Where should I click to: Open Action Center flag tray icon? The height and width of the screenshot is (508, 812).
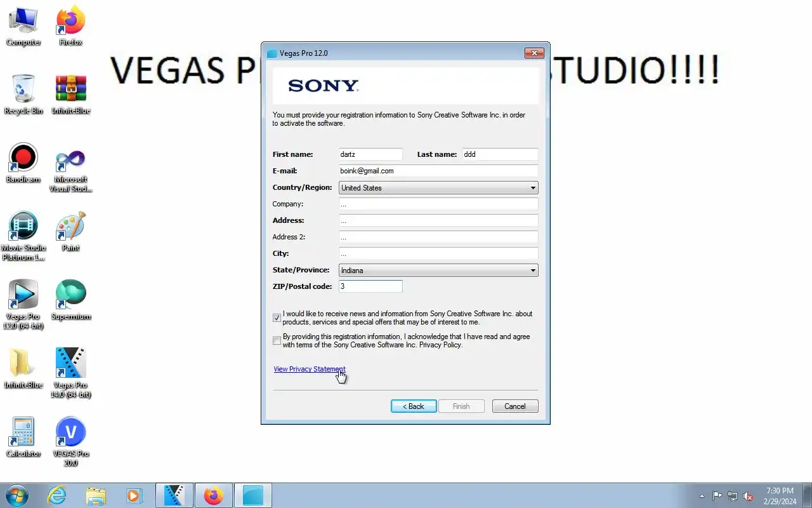[717, 496]
